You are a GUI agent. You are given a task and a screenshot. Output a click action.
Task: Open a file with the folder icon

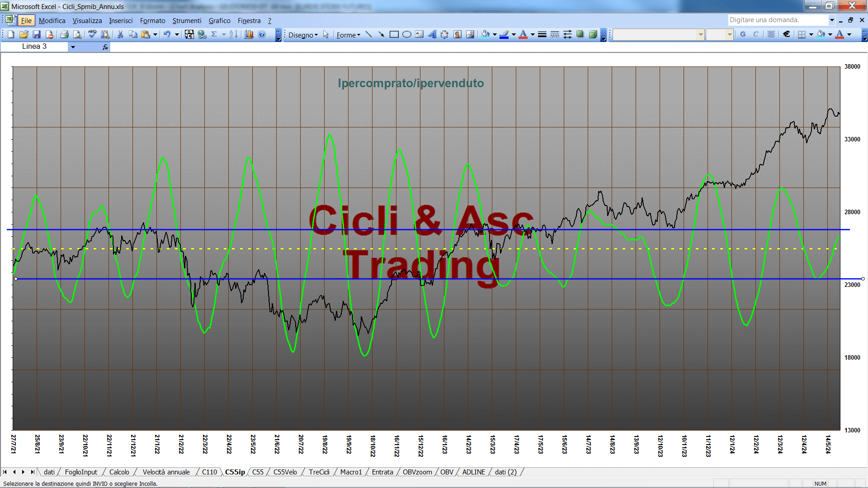(x=24, y=34)
